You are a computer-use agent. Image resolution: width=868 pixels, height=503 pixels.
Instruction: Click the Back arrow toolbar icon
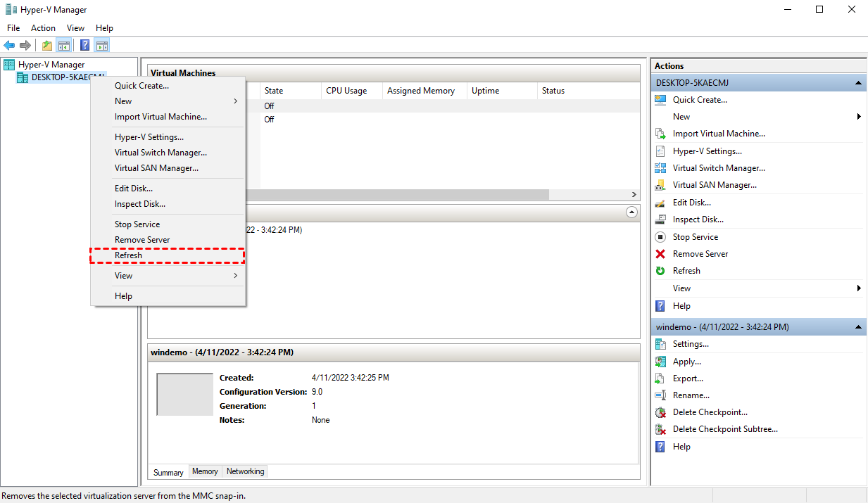[x=9, y=46]
